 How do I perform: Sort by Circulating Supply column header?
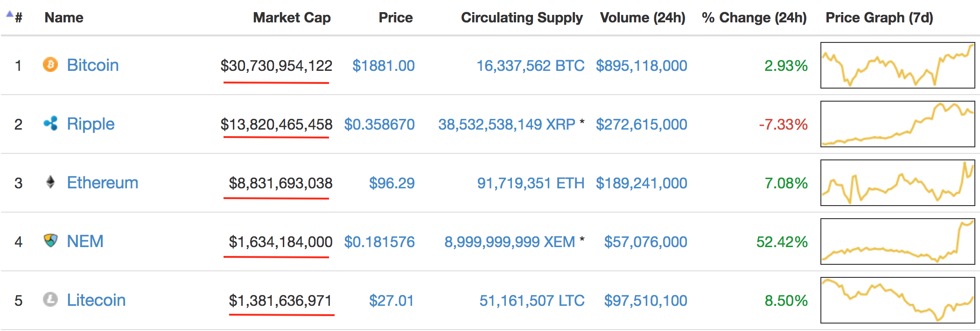point(522,18)
